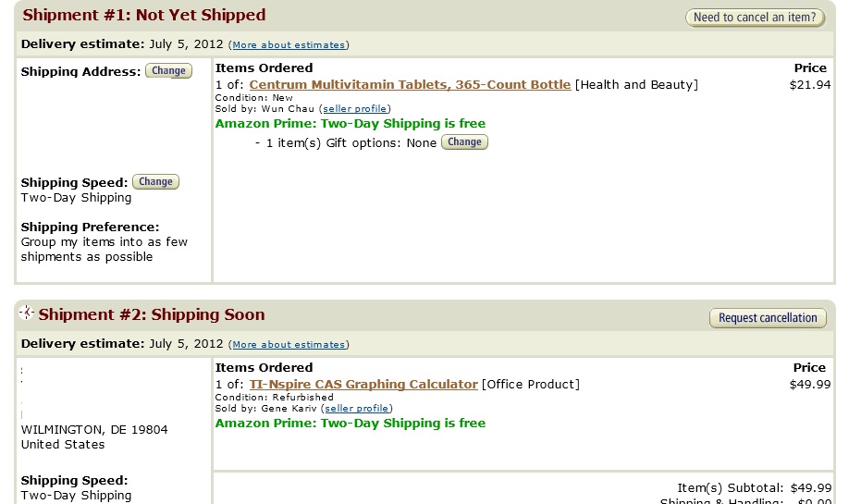Click Amazon Prime free shipping text for Centrum
The image size is (849, 504).
[351, 123]
